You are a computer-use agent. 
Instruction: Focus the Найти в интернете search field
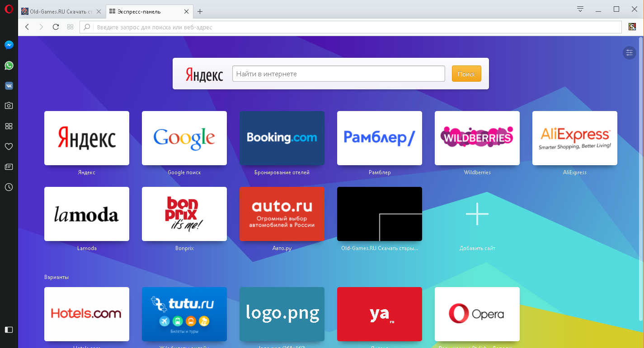339,74
